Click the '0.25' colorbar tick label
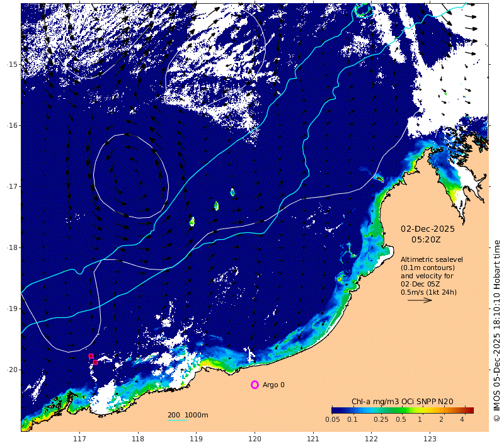 click(381, 419)
